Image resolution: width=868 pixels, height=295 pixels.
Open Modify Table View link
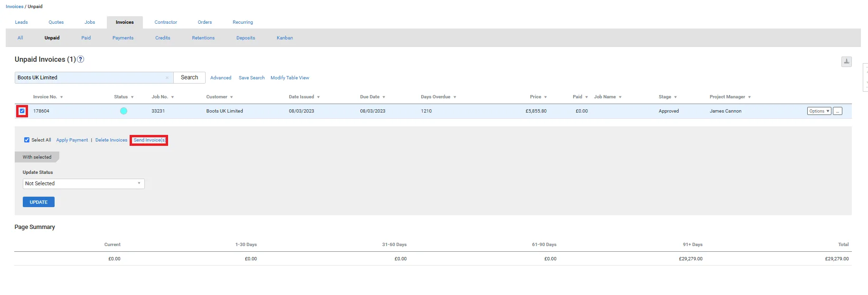point(290,78)
